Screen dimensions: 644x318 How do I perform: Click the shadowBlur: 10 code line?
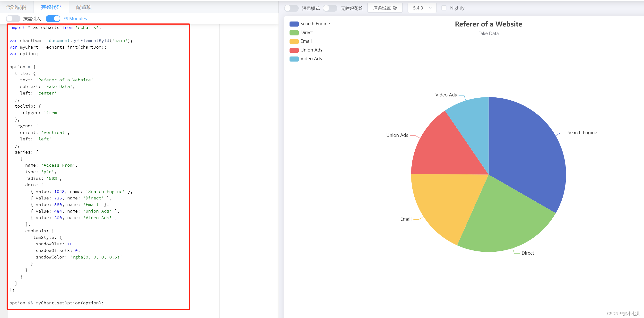pyautogui.click(x=55, y=244)
